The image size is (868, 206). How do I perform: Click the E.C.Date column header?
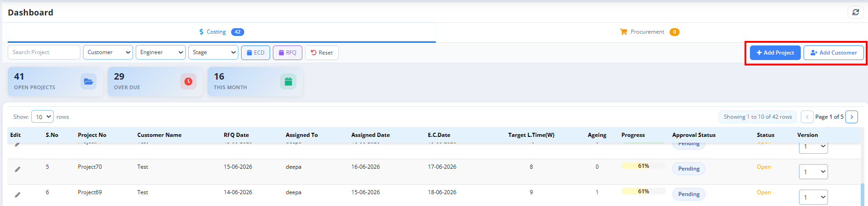tap(439, 135)
